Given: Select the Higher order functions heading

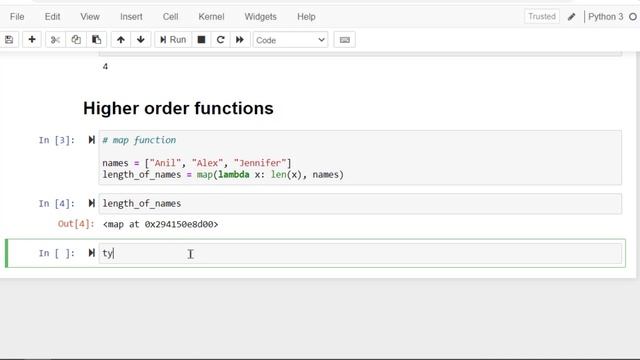Looking at the screenshot, I should tap(178, 108).
